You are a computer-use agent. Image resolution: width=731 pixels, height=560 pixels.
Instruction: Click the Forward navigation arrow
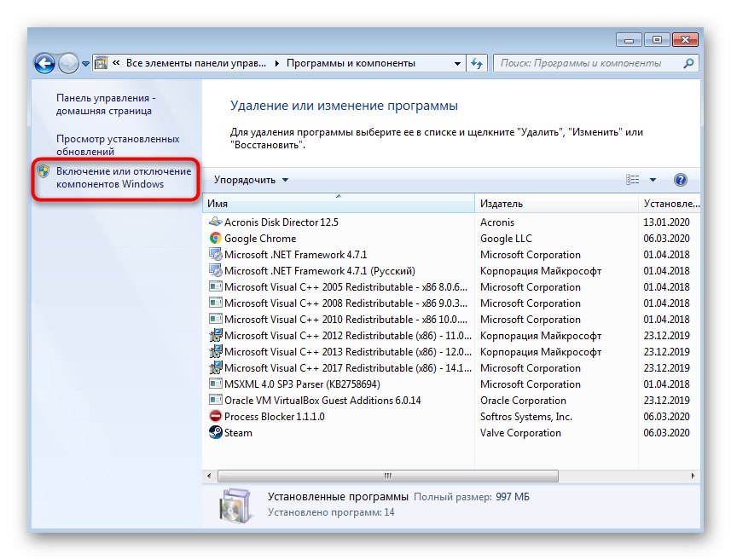[68, 63]
